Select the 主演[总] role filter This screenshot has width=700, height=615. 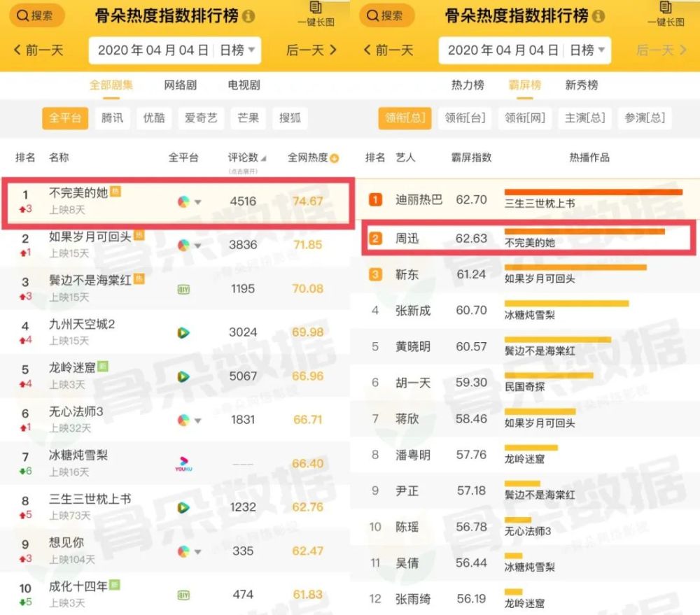[x=585, y=118]
